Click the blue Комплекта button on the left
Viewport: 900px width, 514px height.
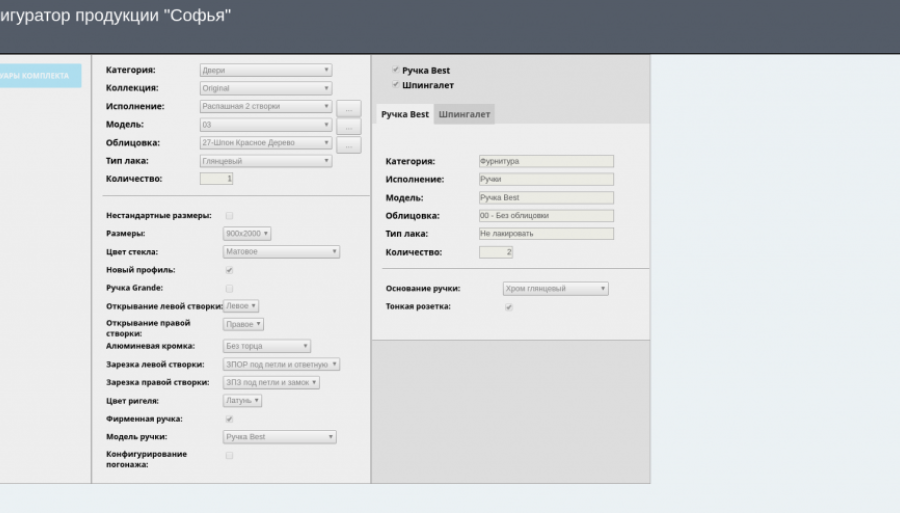[x=40, y=76]
